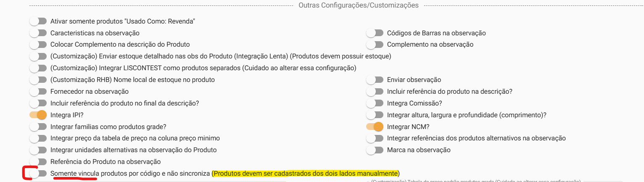The width and height of the screenshot is (644, 182).
Task: Disable the 'Integra IPI?' toggle
Action: [38, 115]
